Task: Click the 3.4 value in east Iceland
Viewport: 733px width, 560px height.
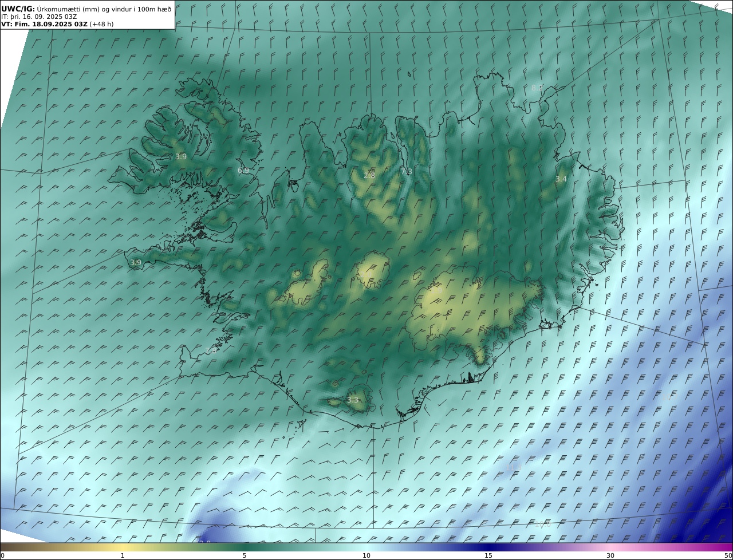Action: [x=561, y=179]
